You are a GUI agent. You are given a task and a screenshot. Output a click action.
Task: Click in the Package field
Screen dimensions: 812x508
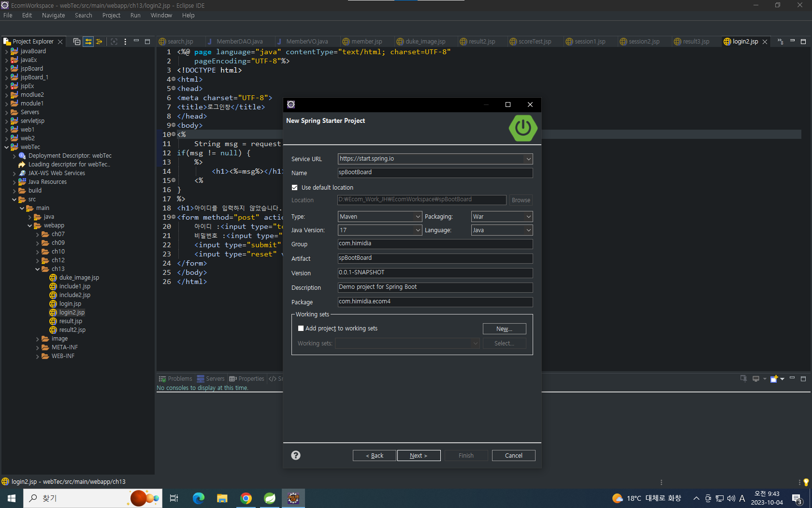(435, 302)
